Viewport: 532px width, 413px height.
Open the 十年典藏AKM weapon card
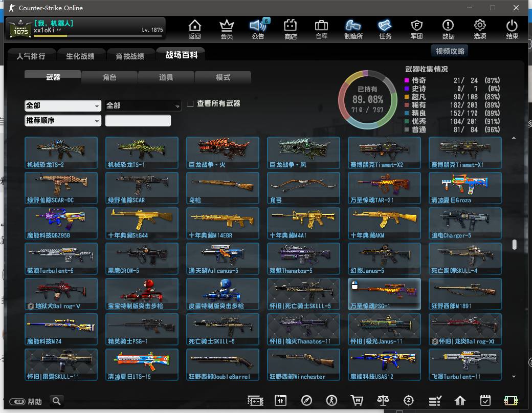(x=384, y=223)
